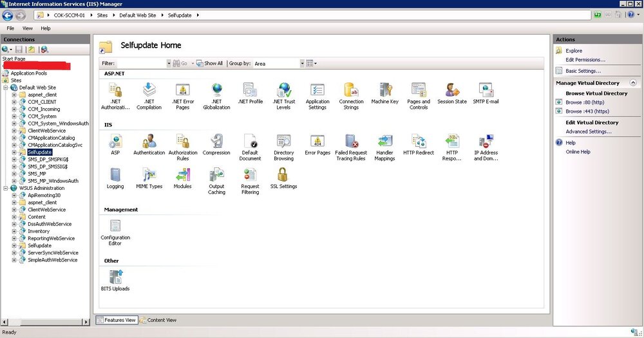The height and width of the screenshot is (338, 644).
Task: Open Advanced Settings link
Action: (x=589, y=131)
